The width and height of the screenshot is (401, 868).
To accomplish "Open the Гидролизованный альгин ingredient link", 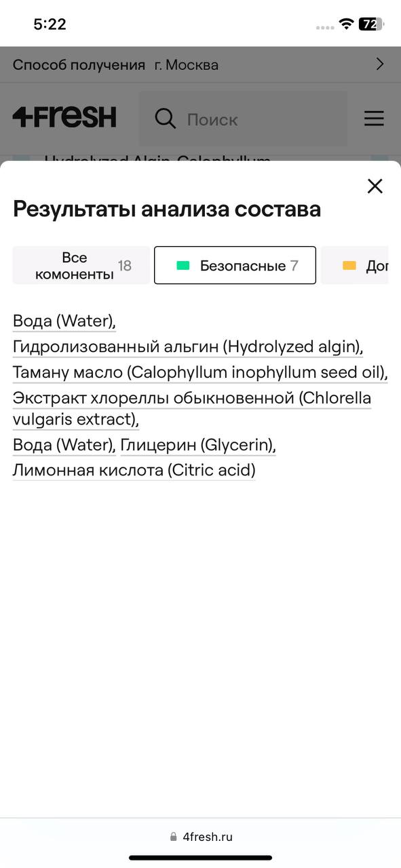I will coord(187,347).
